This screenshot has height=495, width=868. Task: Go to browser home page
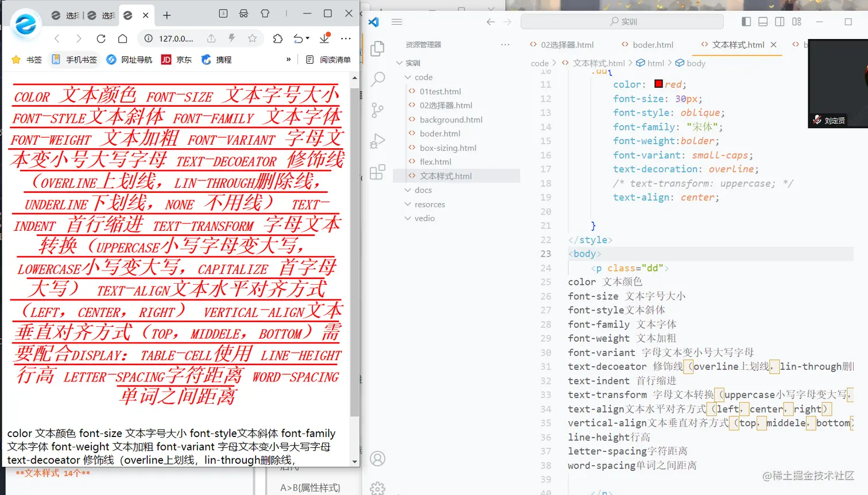pyautogui.click(x=122, y=38)
